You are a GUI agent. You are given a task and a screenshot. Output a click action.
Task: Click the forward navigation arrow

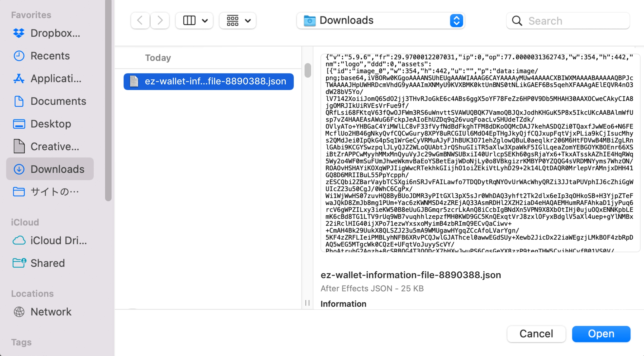coord(160,20)
